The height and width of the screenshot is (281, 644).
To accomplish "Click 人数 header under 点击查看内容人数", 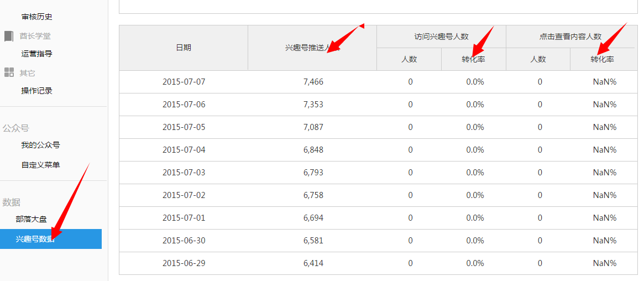I will coord(538,59).
